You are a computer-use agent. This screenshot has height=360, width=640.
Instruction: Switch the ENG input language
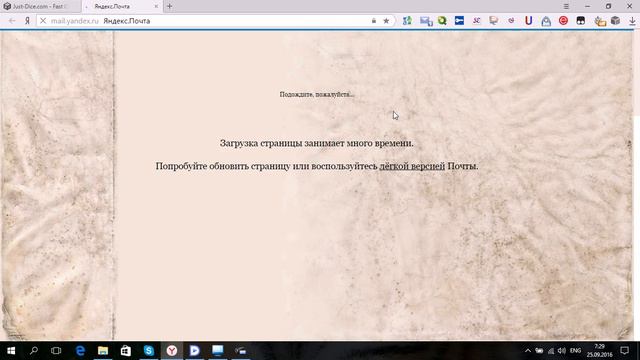pyautogui.click(x=576, y=351)
